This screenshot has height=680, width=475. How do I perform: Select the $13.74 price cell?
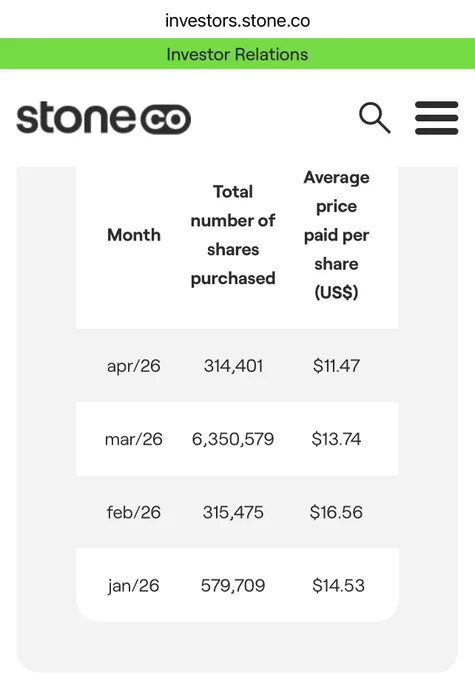(x=336, y=439)
